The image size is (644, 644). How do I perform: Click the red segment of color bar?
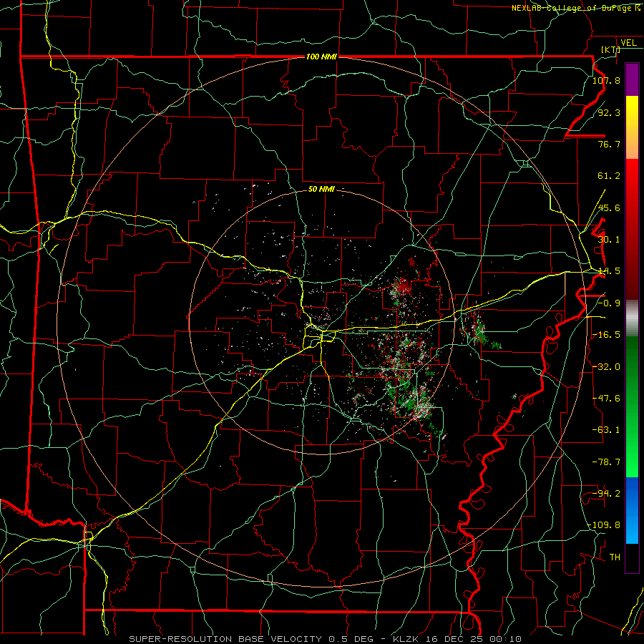tap(632, 229)
